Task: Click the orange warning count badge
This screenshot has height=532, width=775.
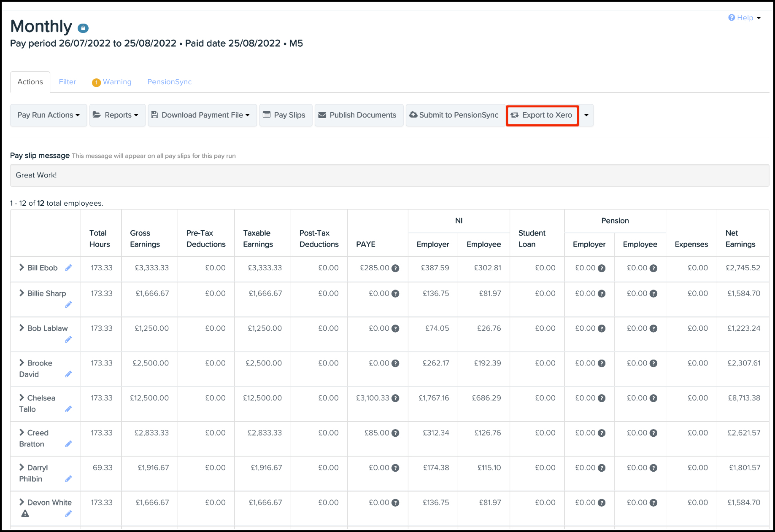Action: [x=96, y=82]
